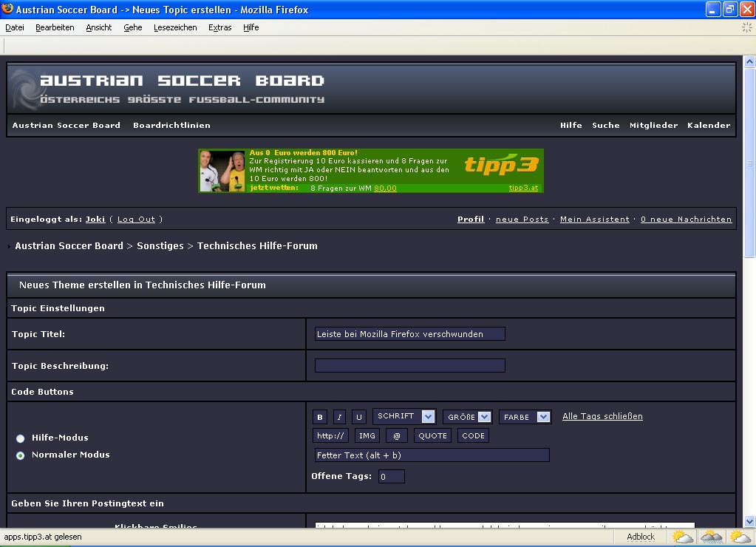Image resolution: width=756 pixels, height=547 pixels.
Task: Open the Joki username link
Action: coord(95,219)
